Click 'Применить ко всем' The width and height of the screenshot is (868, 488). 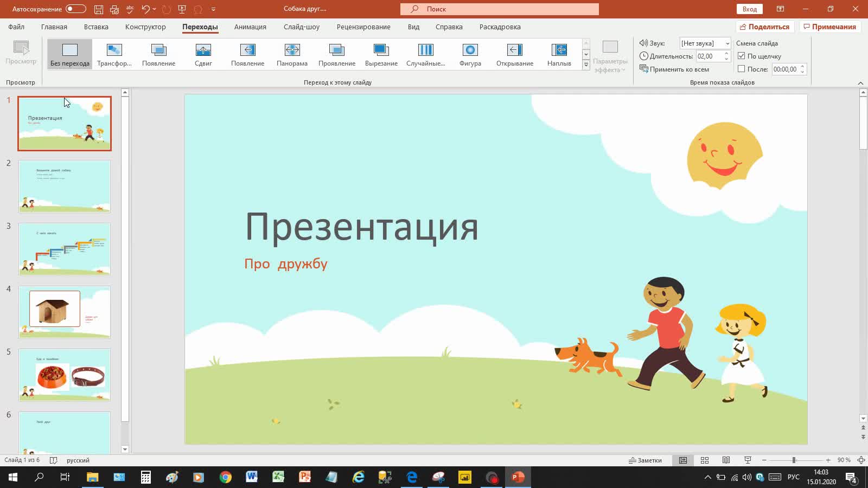pyautogui.click(x=674, y=69)
